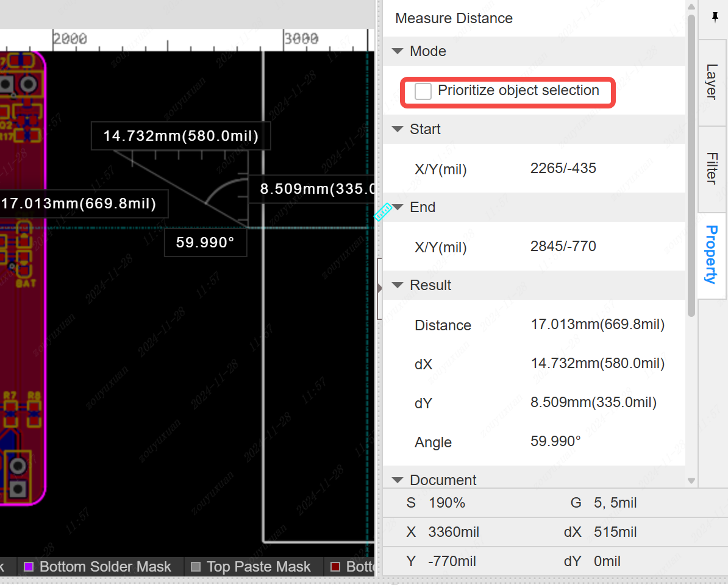Screen dimensions: 728x585
Task: Click the Measure Distance panel scrollbar thumb
Action: point(691,165)
